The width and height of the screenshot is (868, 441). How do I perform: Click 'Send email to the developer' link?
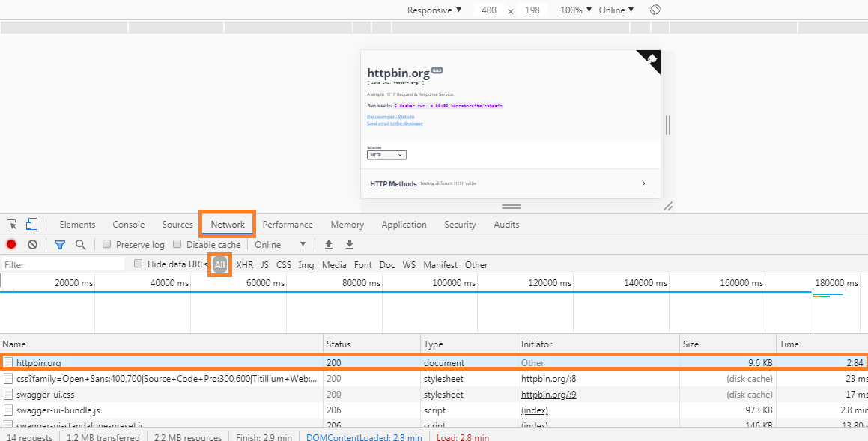click(395, 124)
